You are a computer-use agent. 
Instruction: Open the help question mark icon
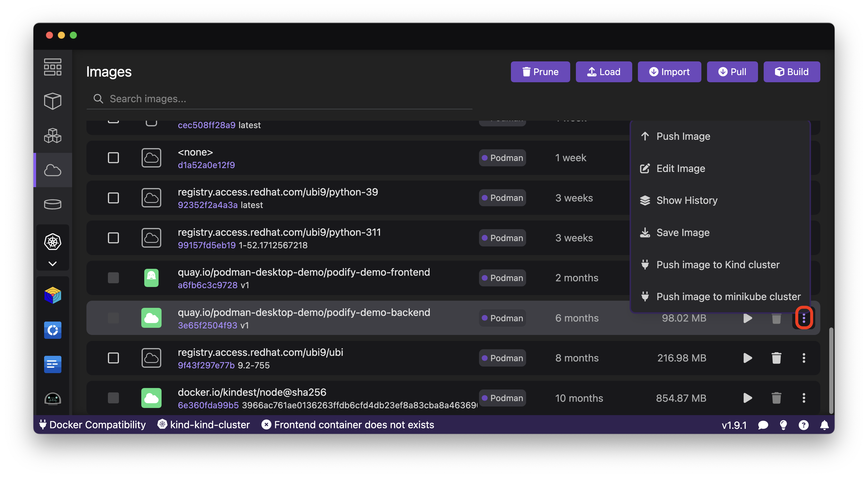(803, 425)
